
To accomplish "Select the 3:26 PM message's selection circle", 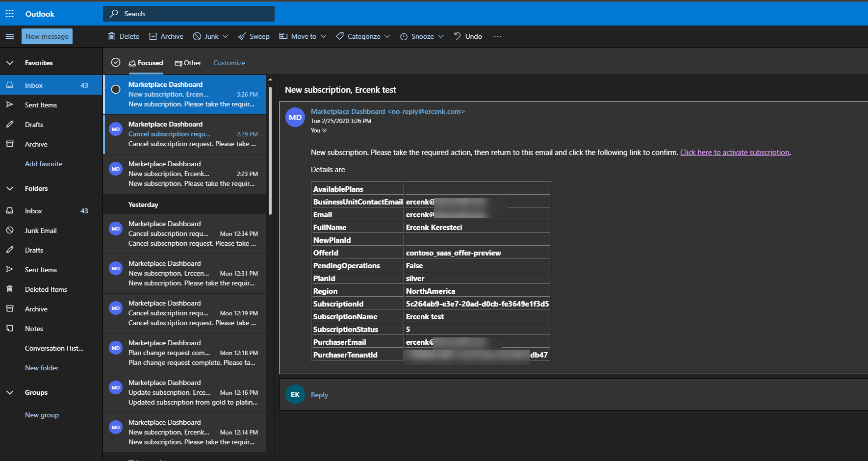I will click(116, 89).
